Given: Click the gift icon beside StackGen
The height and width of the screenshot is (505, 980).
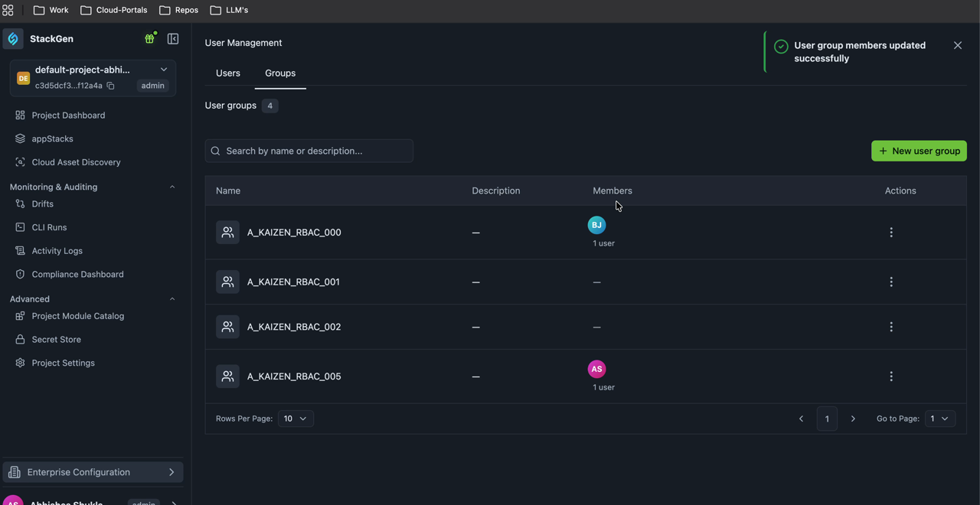Looking at the screenshot, I should (x=150, y=39).
